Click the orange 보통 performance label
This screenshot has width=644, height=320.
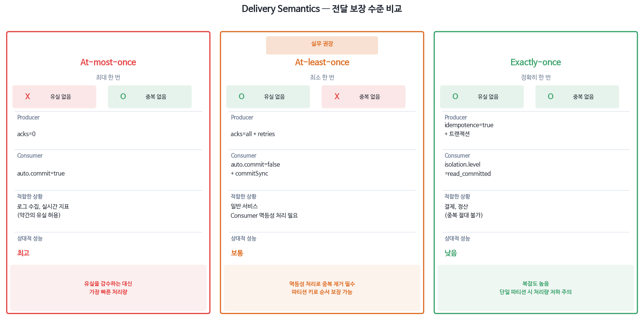coord(237,253)
